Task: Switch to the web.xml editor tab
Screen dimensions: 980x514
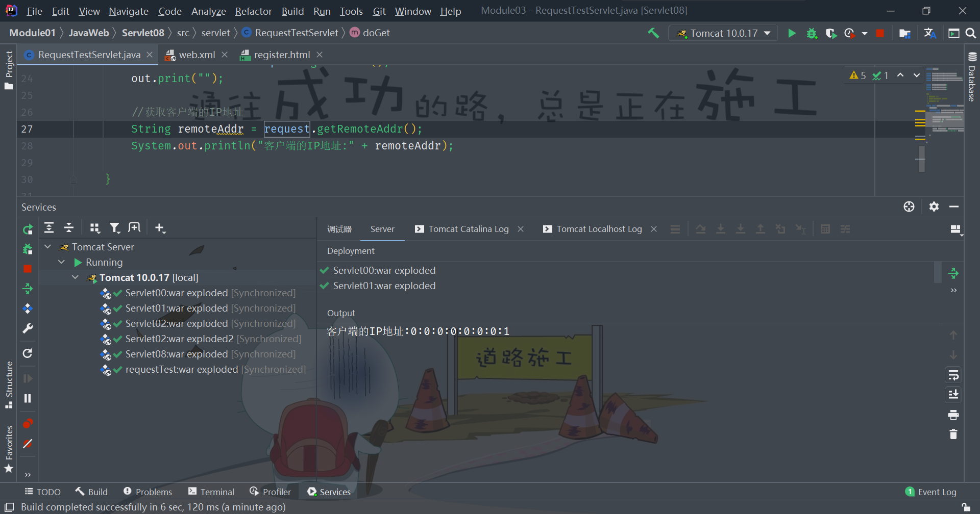Action: pyautogui.click(x=197, y=55)
